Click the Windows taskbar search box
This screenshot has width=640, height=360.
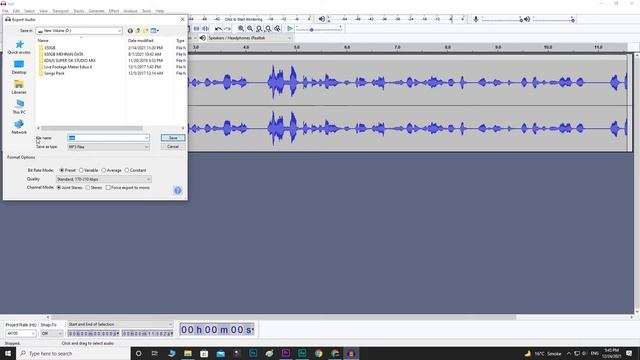[x=73, y=353]
